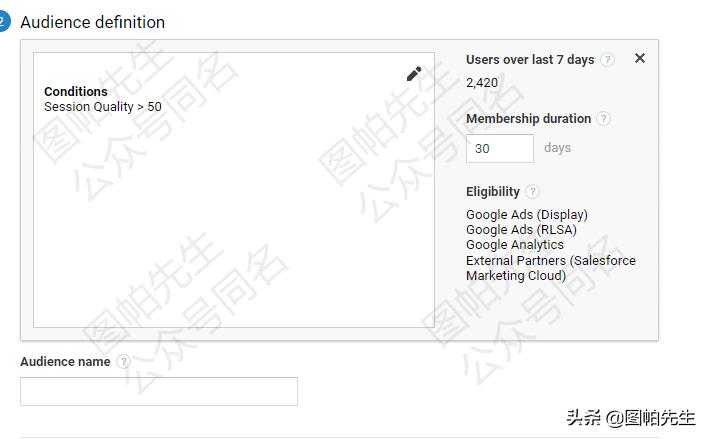The image size is (708, 439).
Task: Click the Audience name label
Action: click(65, 362)
